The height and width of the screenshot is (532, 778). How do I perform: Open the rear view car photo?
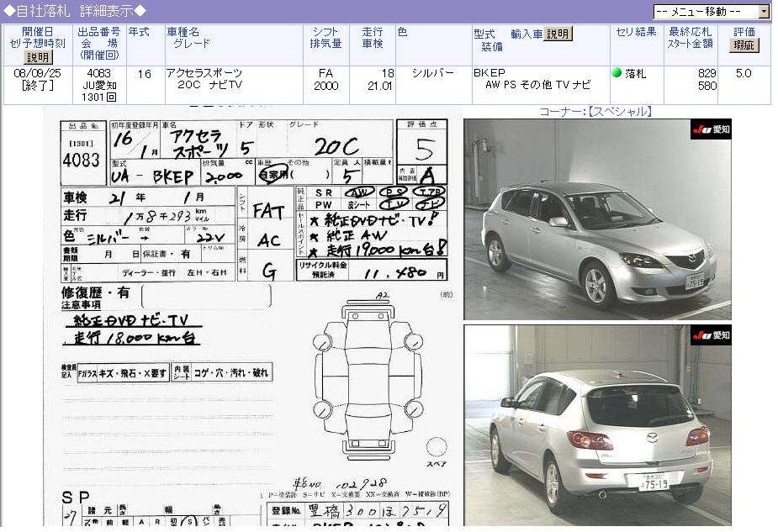[597, 425]
